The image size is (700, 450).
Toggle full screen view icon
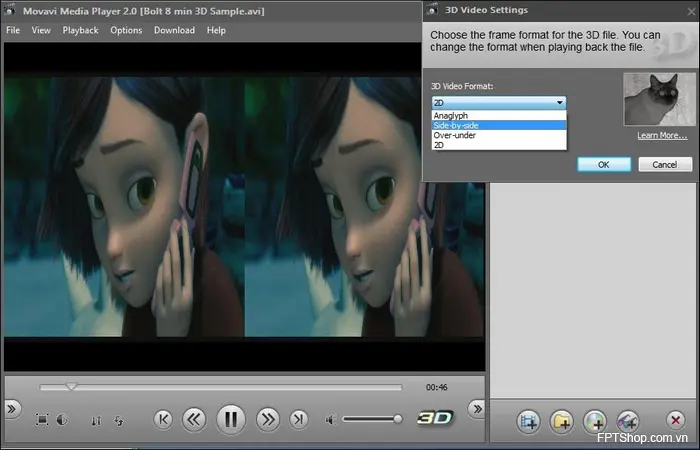click(x=42, y=420)
